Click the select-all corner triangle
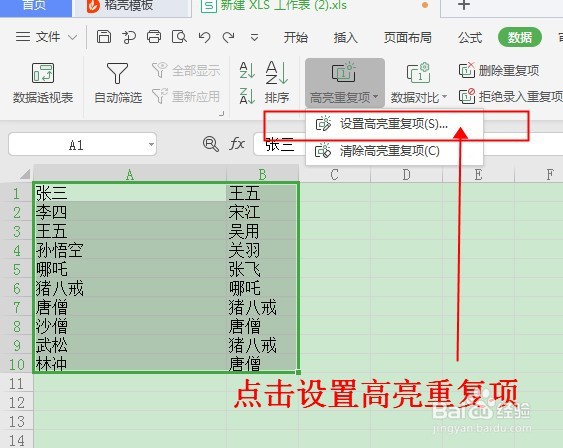This screenshot has height=448, width=563. [25, 175]
